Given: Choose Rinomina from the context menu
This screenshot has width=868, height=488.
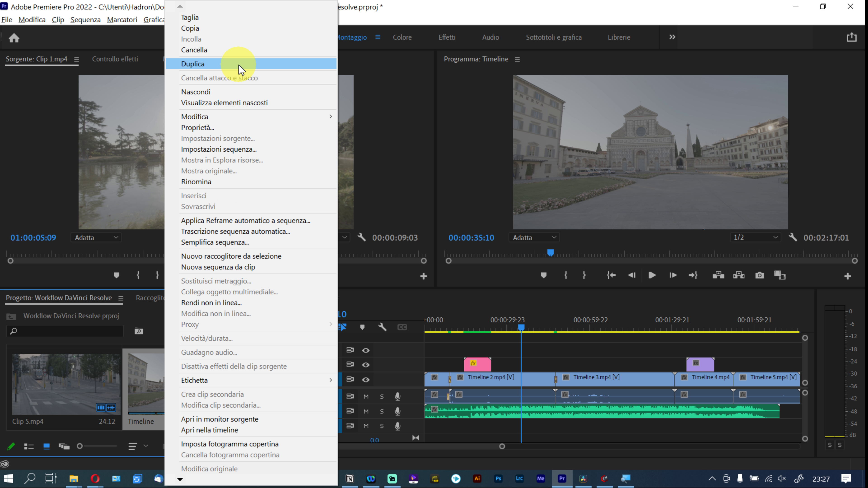Looking at the screenshot, I should pos(251,181).
